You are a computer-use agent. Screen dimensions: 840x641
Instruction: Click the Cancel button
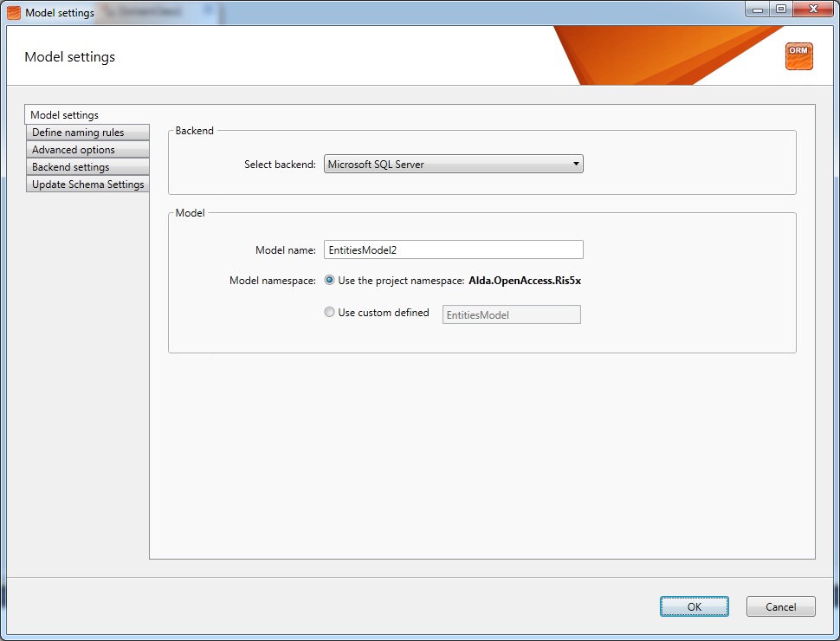[x=780, y=606]
